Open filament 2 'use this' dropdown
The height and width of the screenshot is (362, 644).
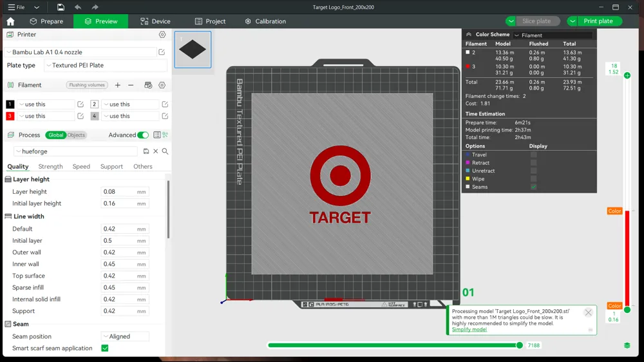click(130, 104)
